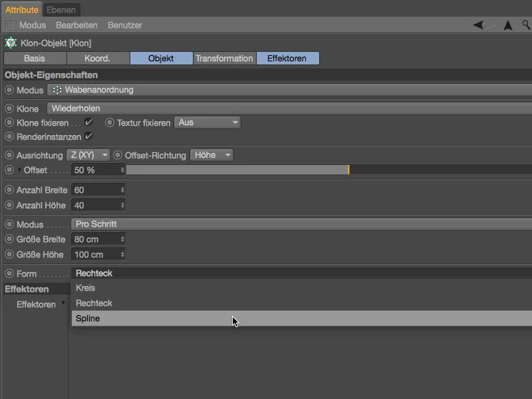Click the animation dot beside Anzahl Breite

(x=9, y=190)
